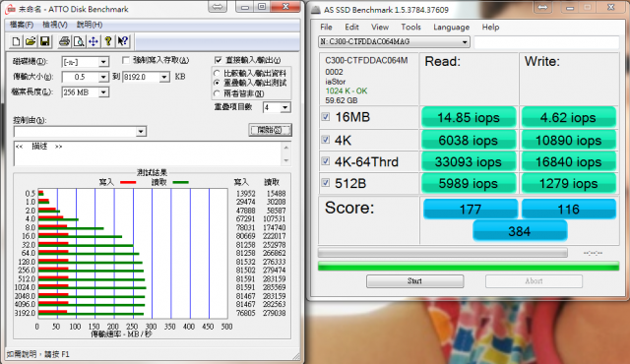Image resolution: width=630 pixels, height=364 pixels.
Task: Open the C300-CTFDDAC064MAG drive selector
Action: tap(394, 41)
